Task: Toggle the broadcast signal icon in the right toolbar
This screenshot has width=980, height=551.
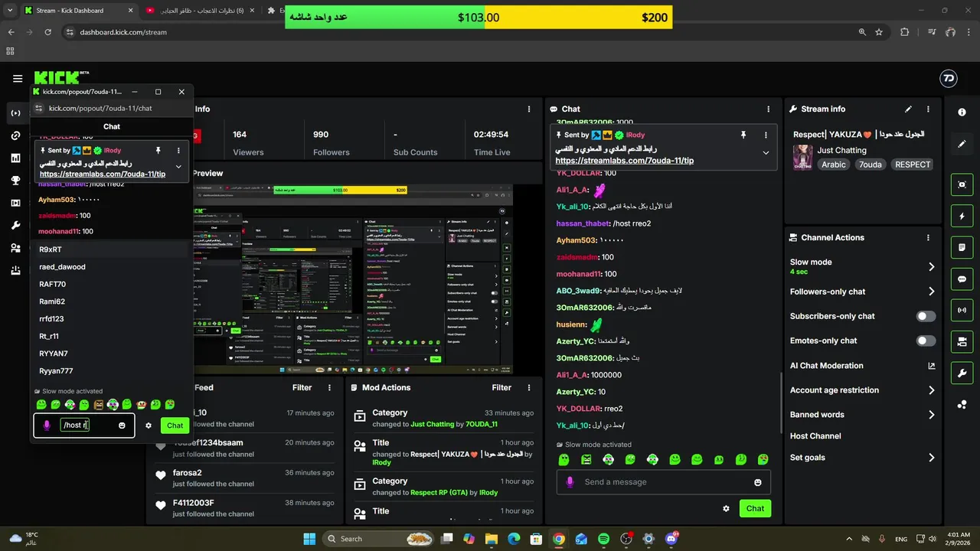Action: pyautogui.click(x=962, y=310)
